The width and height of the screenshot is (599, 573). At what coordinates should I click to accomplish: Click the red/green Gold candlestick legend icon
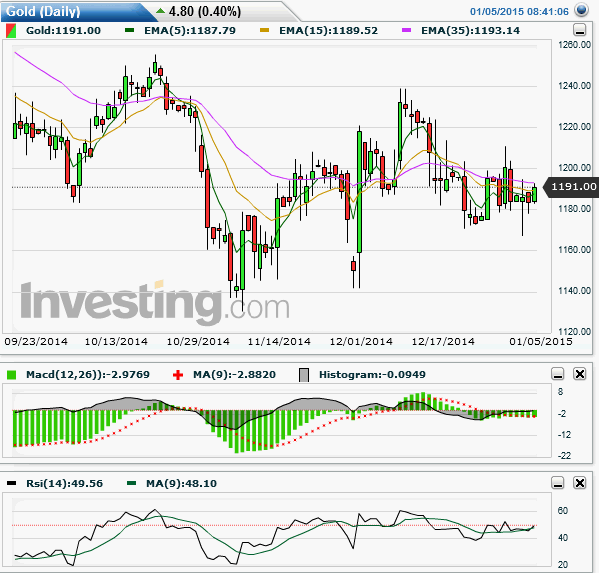(11, 31)
